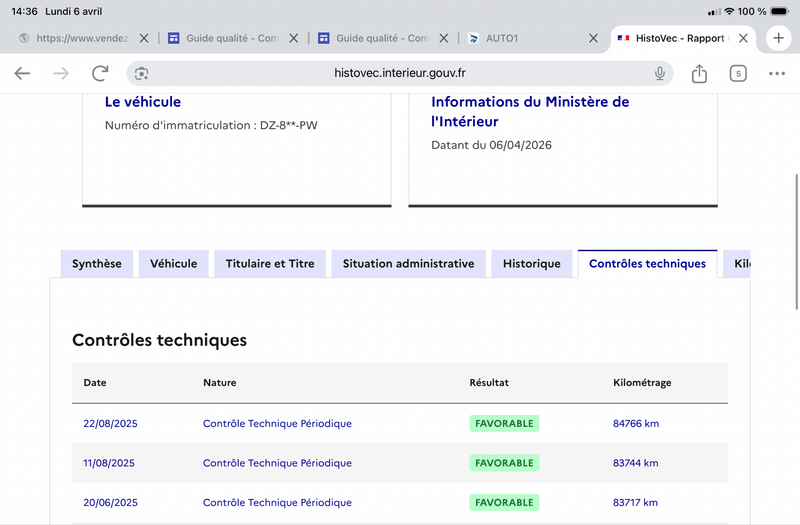The image size is (800, 525).
Task: Tap the 84766 km mileage value
Action: [x=635, y=424]
